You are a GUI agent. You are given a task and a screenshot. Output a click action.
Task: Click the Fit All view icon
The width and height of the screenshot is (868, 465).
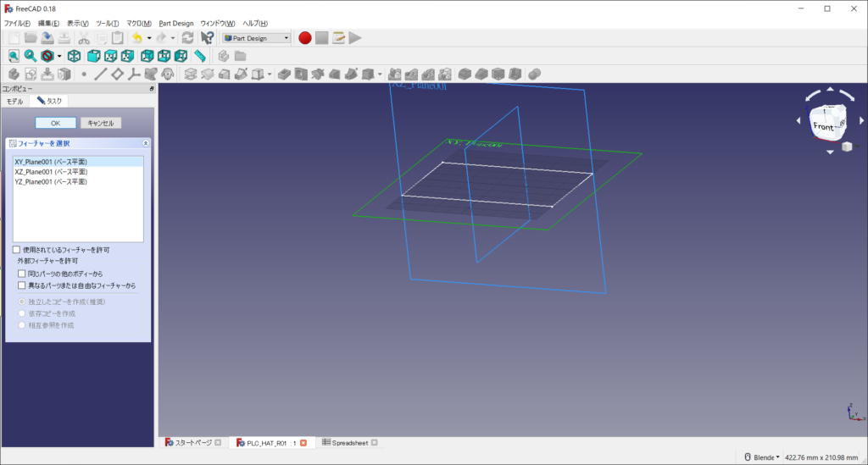pyautogui.click(x=14, y=56)
